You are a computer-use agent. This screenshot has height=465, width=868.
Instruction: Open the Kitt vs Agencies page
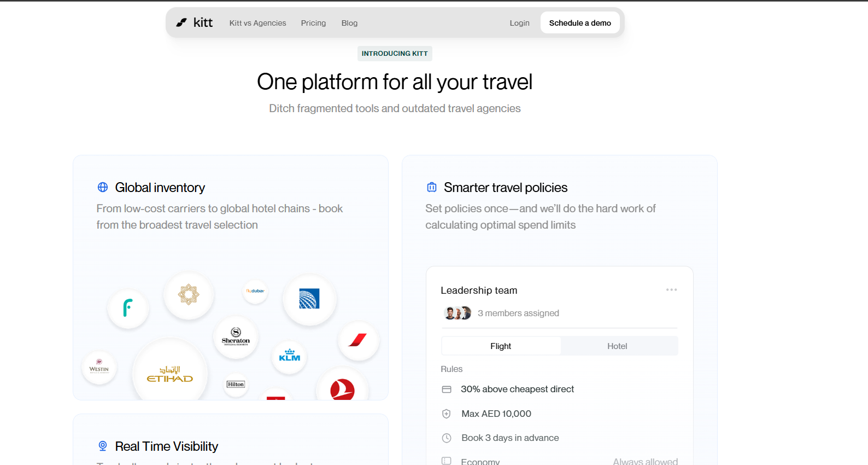[x=257, y=23]
